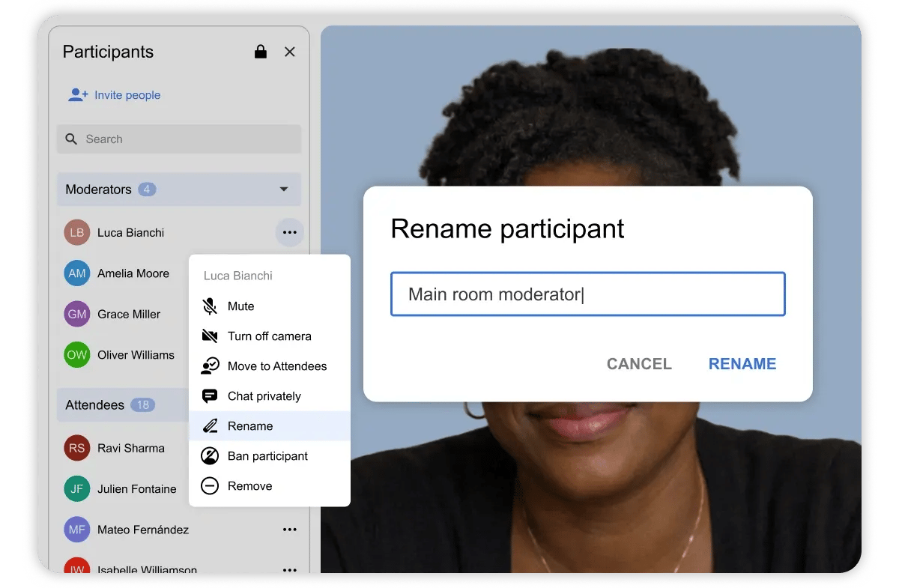Click the Remove participant icon
Viewport: 899px width, 588px height.
point(211,485)
